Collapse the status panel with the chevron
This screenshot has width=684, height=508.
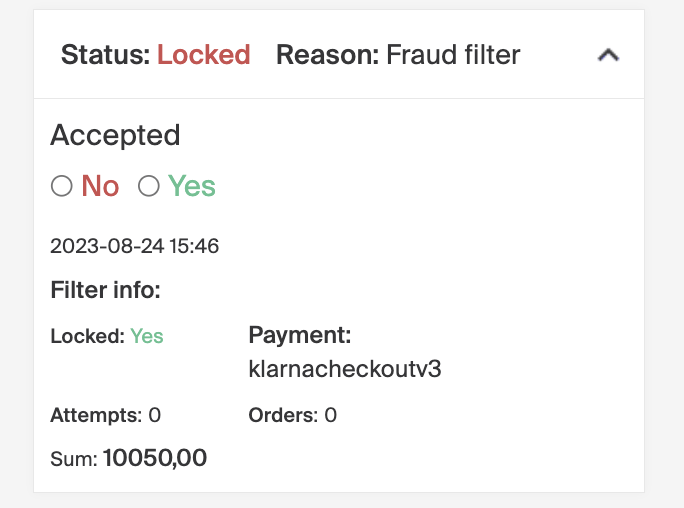coord(608,56)
